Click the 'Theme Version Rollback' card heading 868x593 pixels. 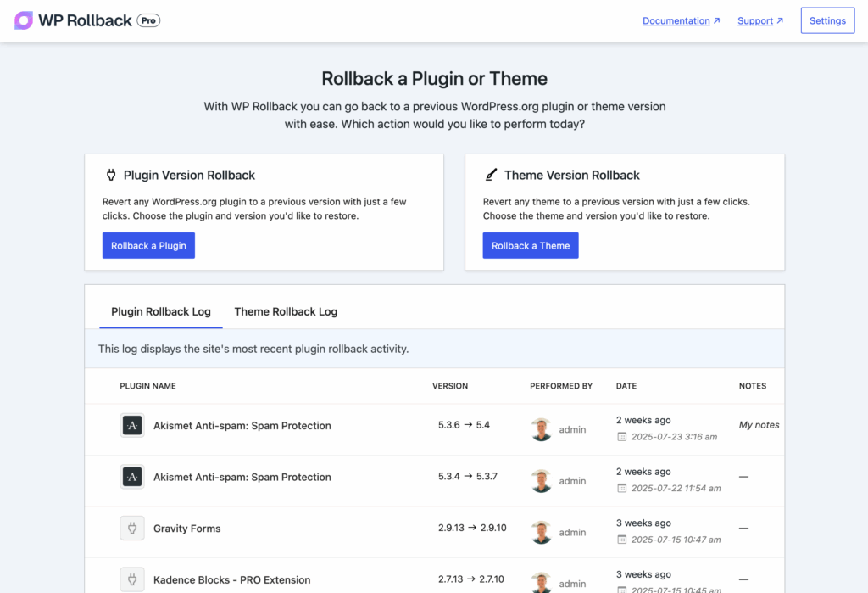572,175
